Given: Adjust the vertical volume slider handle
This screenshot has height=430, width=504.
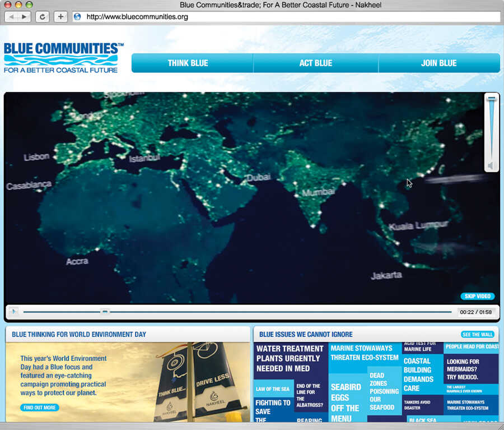Looking at the screenshot, I should point(492,98).
